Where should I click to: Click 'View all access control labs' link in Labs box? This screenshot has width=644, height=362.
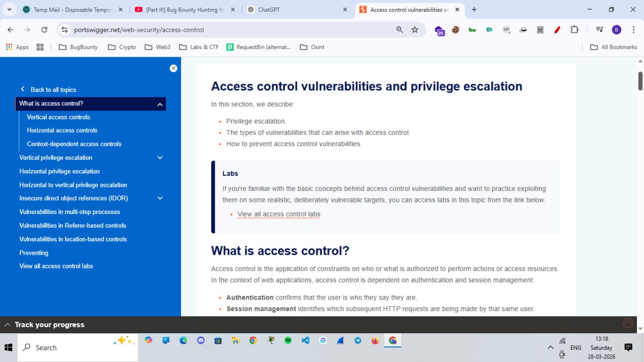point(279,214)
